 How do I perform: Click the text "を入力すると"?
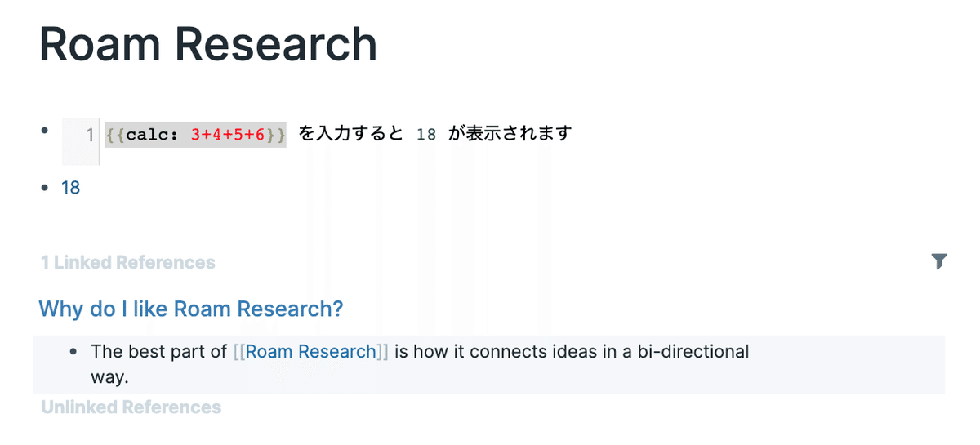point(351,133)
